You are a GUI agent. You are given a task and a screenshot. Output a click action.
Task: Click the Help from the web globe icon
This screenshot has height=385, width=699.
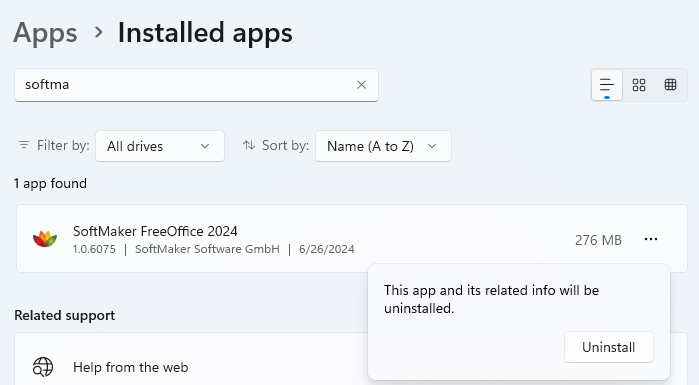(x=43, y=367)
